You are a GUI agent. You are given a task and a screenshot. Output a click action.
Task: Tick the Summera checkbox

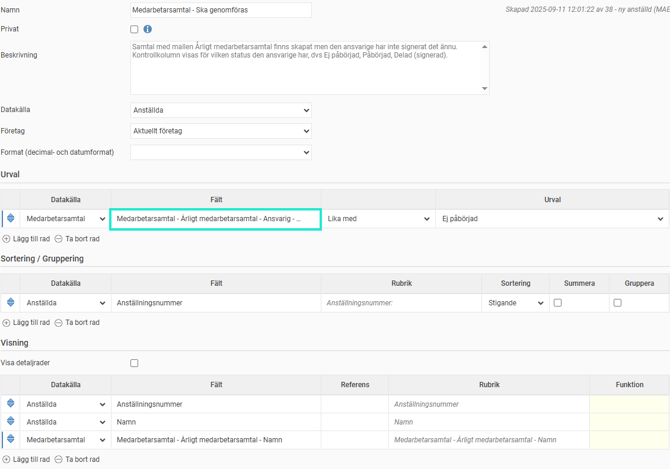tap(558, 303)
